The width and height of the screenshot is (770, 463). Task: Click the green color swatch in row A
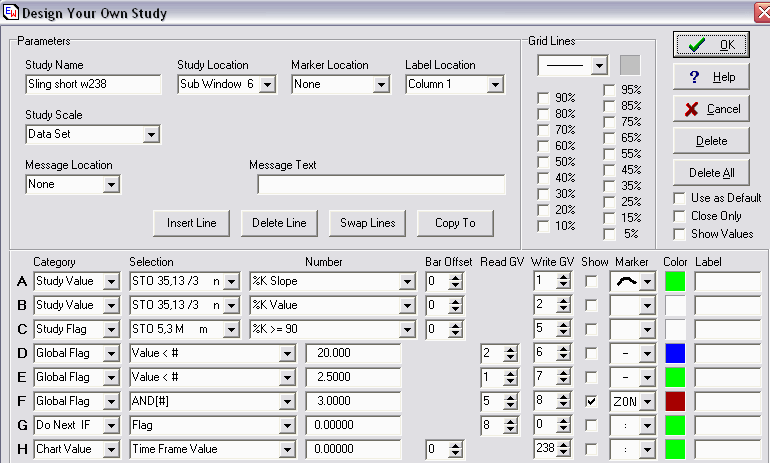coord(675,282)
